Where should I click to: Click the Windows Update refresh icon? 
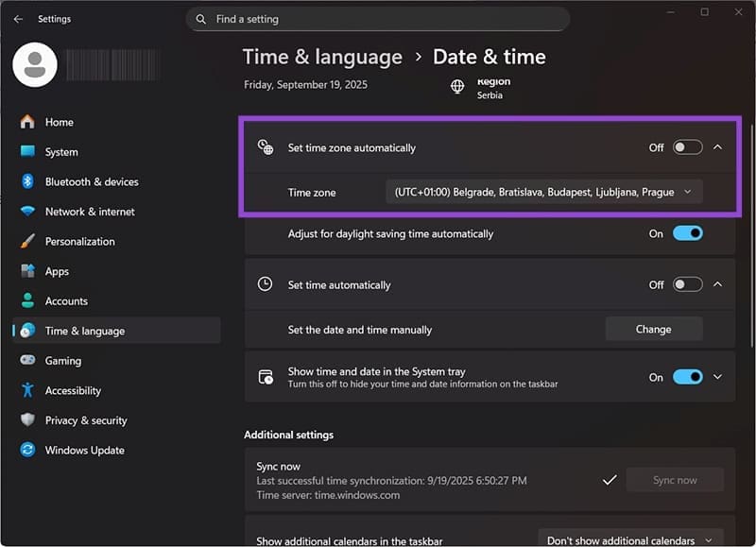pyautogui.click(x=27, y=450)
